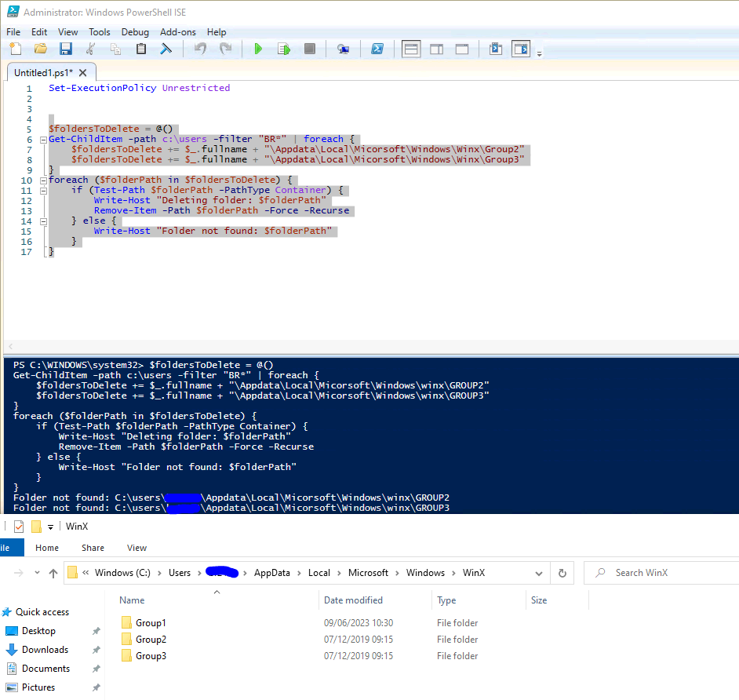Click Windows (C:) in the breadcrumb
739x700 pixels.
pos(122,573)
